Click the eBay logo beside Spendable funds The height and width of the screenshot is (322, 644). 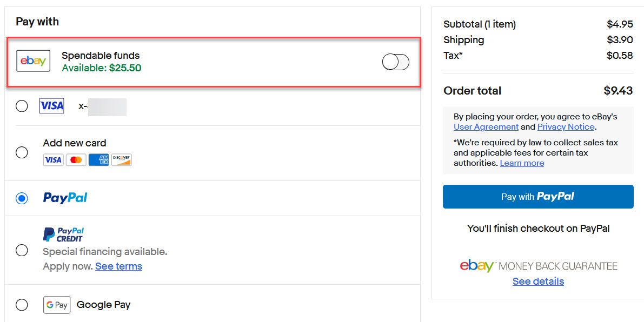point(34,61)
